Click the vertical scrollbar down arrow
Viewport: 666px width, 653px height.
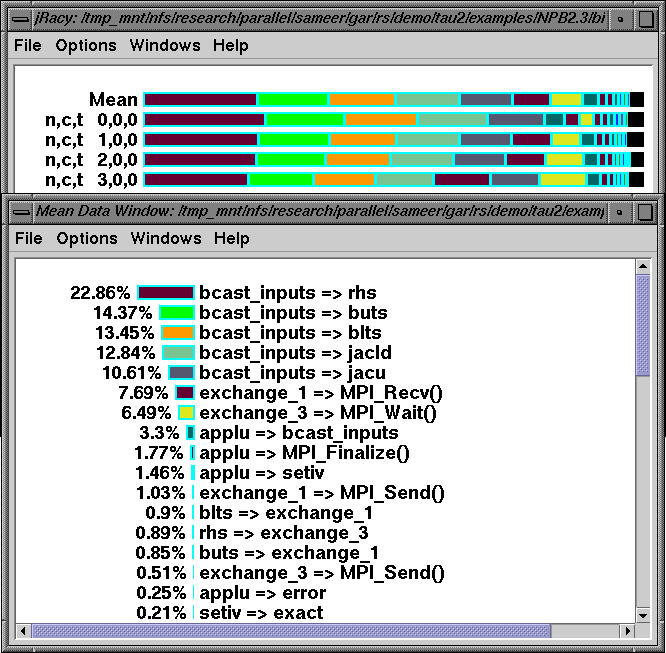click(643, 615)
